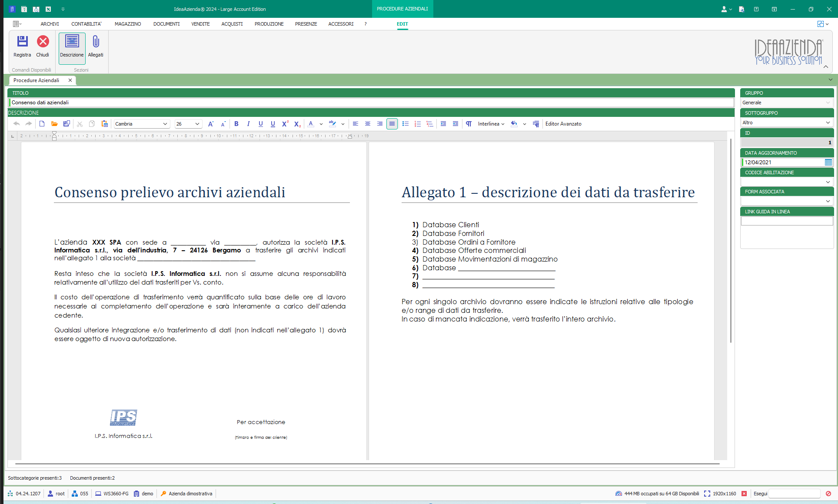The image size is (838, 504).
Task: Click the paragraph settings icon before Editor Avanzato
Action: click(536, 124)
